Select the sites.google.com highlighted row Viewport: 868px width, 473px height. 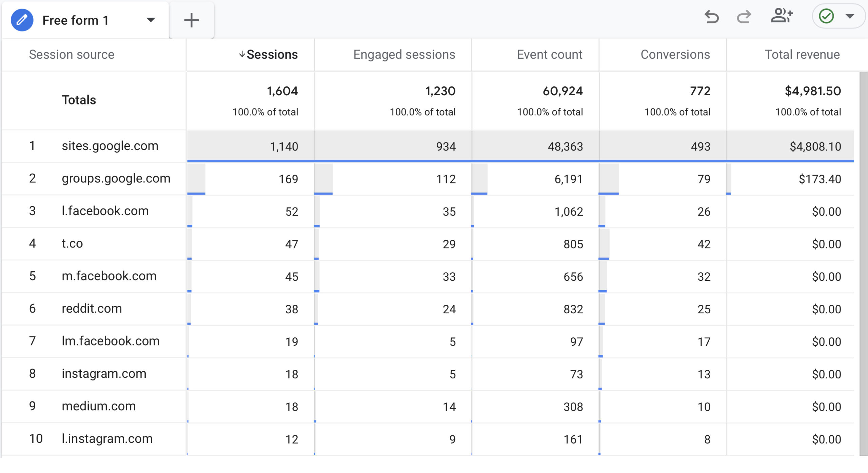pyautogui.click(x=110, y=146)
